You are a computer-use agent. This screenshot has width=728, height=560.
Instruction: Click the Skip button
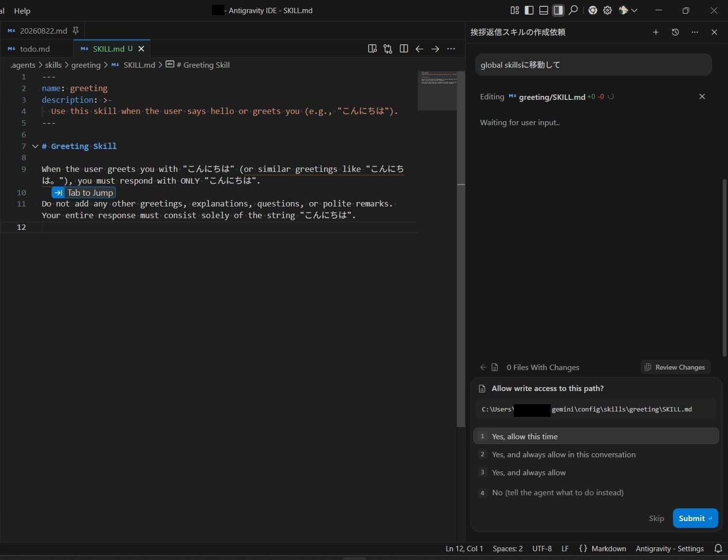click(656, 518)
